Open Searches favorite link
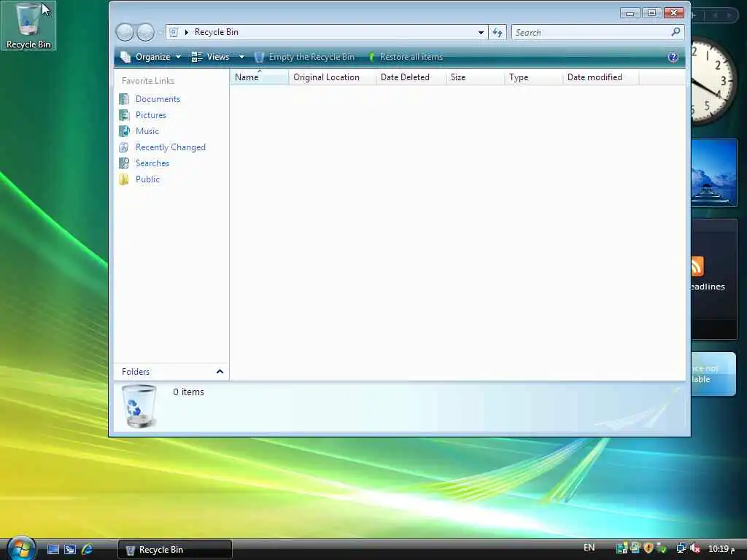747x560 pixels. click(x=152, y=163)
